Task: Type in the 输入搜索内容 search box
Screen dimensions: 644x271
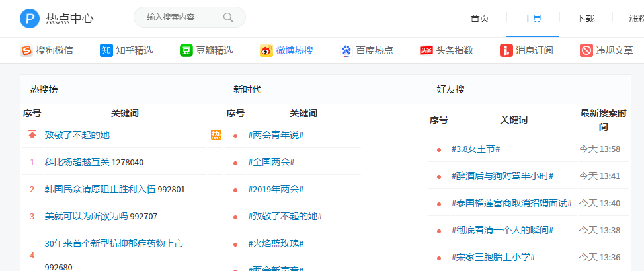Action: [x=182, y=17]
